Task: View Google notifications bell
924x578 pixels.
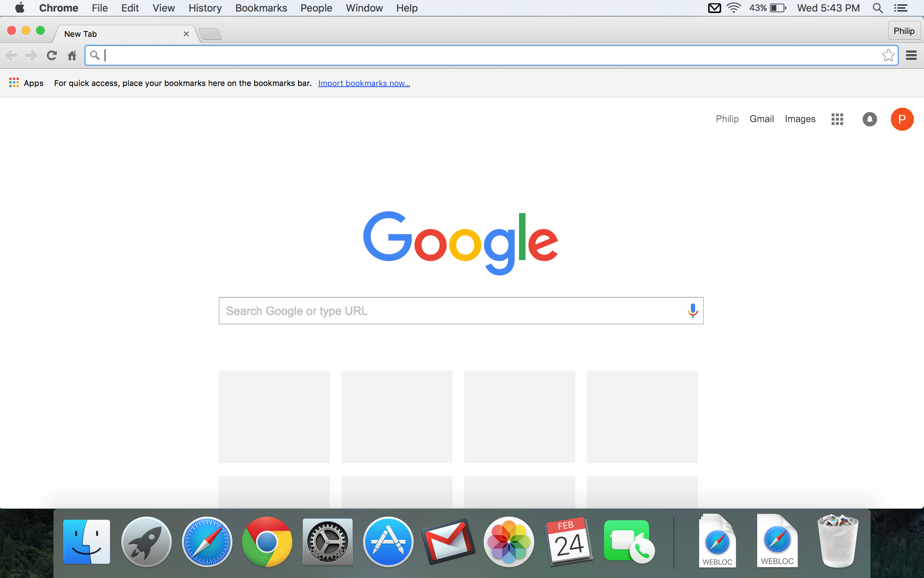Action: coord(869,119)
